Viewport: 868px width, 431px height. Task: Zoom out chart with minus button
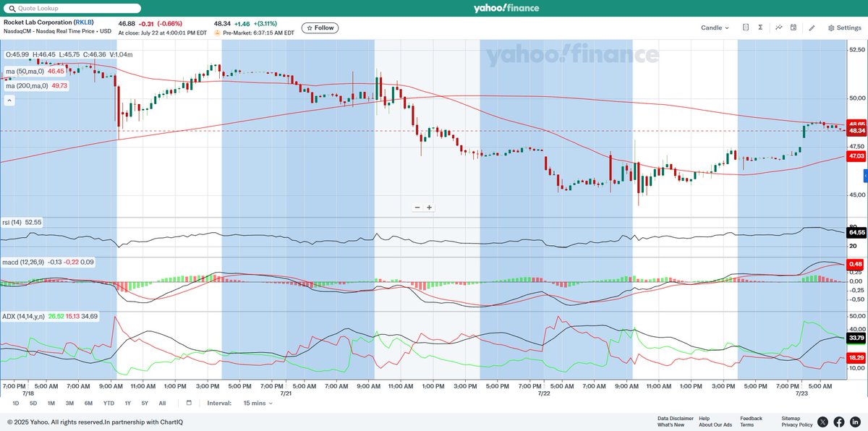pos(417,208)
